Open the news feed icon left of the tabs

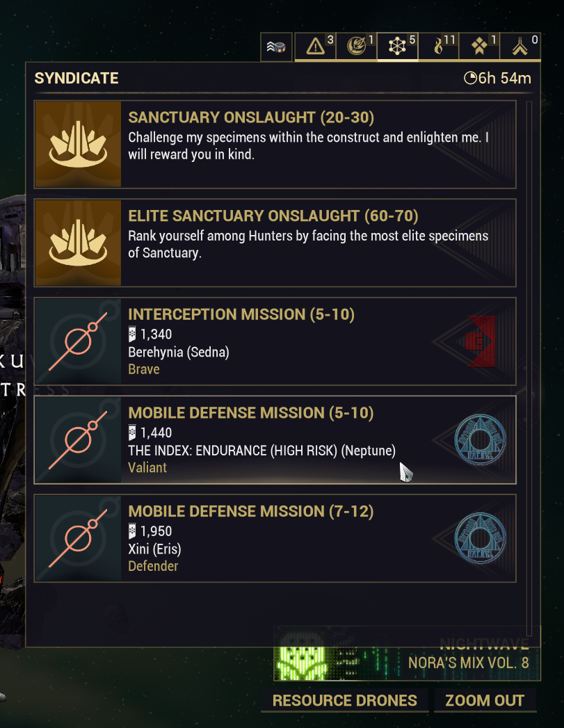click(x=277, y=47)
